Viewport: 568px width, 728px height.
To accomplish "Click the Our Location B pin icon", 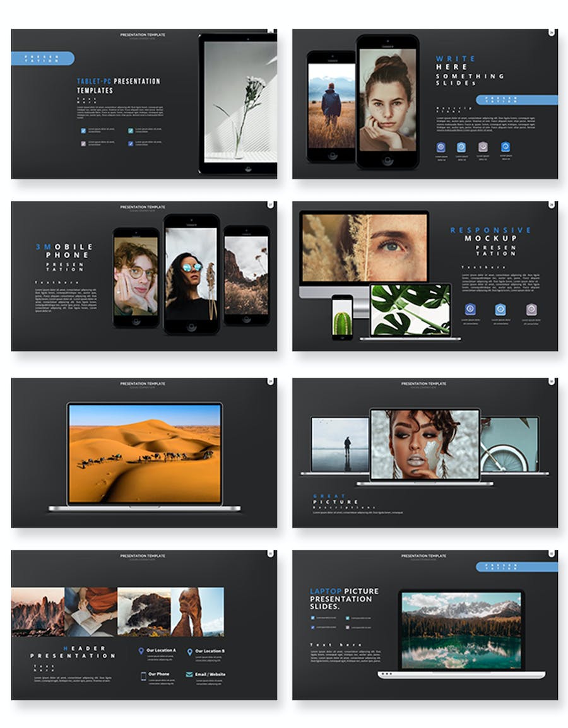I will (189, 652).
